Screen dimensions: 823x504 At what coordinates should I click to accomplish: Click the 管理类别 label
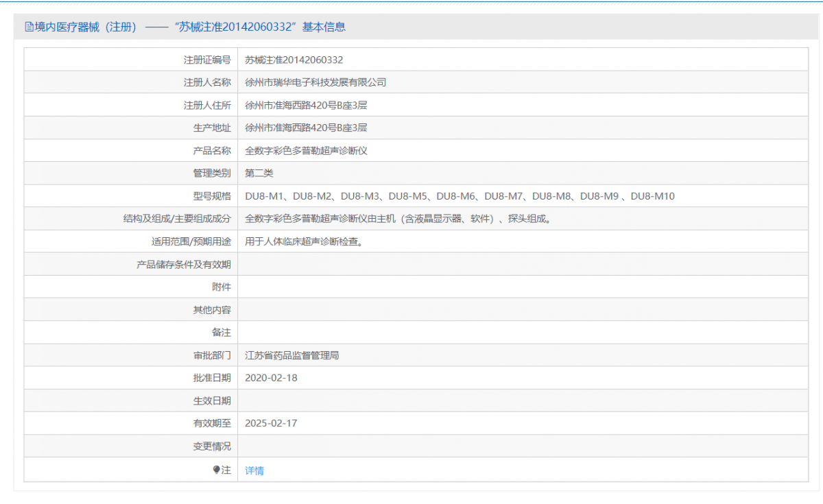(212, 173)
